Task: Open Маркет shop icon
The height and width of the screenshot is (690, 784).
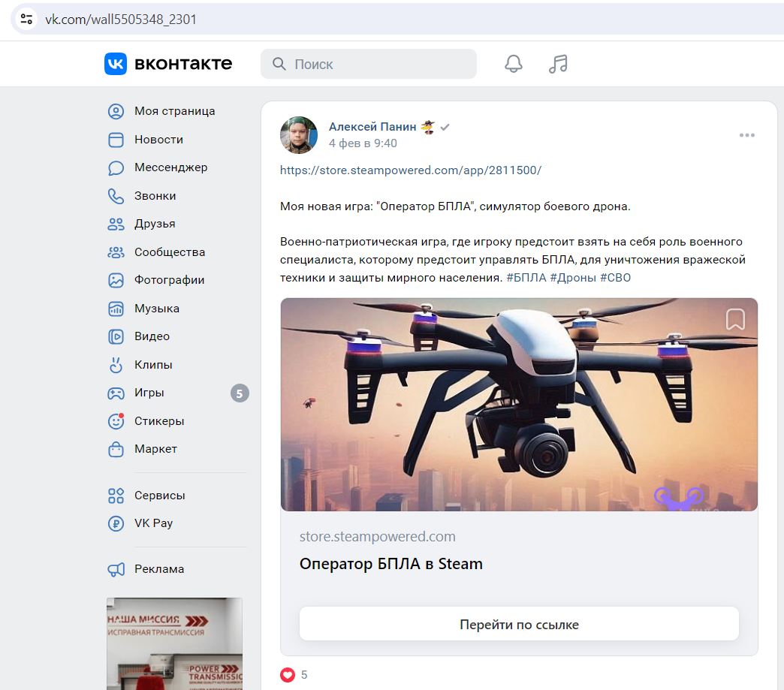Action: (116, 449)
